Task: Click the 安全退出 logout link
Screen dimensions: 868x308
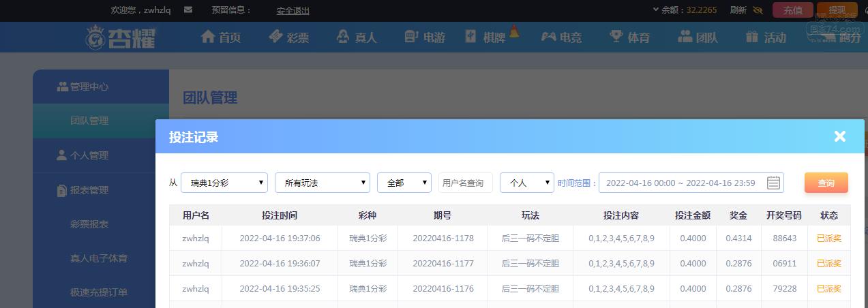Action: click(x=293, y=10)
